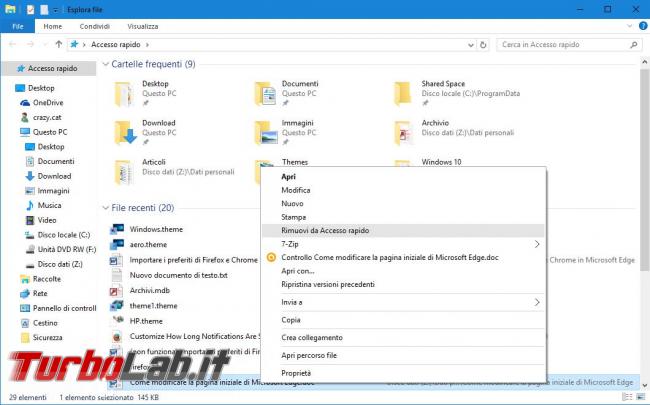Choose Controllo Come modificare... Edge.doc entry
Screen dimensions: 650x405
point(403,257)
